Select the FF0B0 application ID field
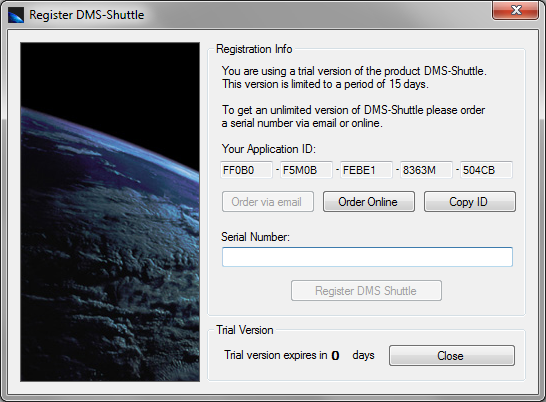 point(246,170)
